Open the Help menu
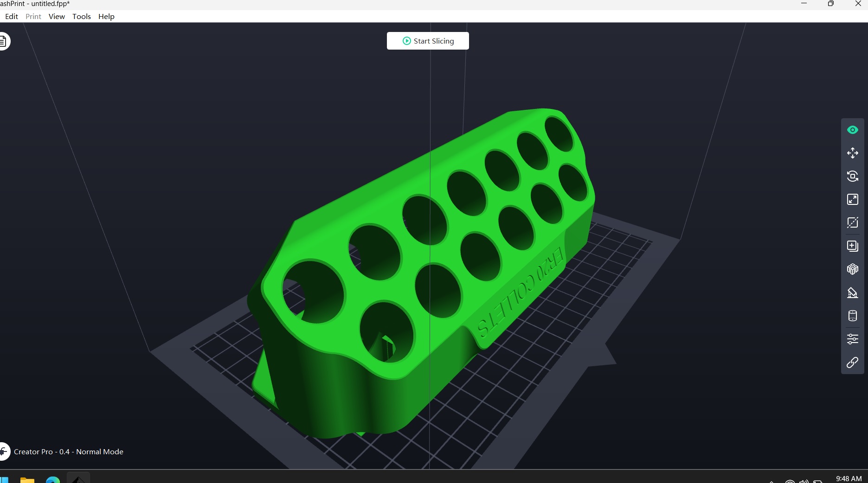 tap(106, 16)
